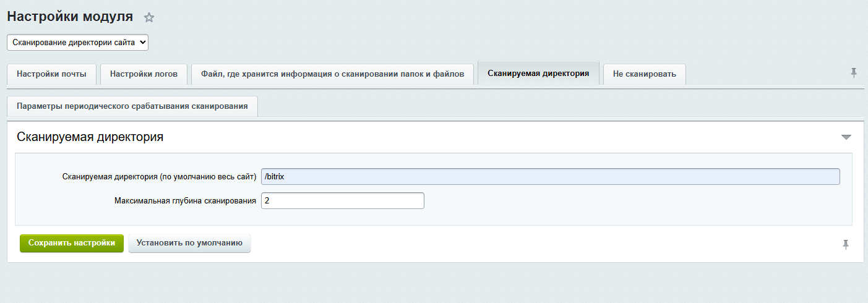Select the tab about file storing scan information
Screen dimensions: 868x303
click(x=332, y=74)
